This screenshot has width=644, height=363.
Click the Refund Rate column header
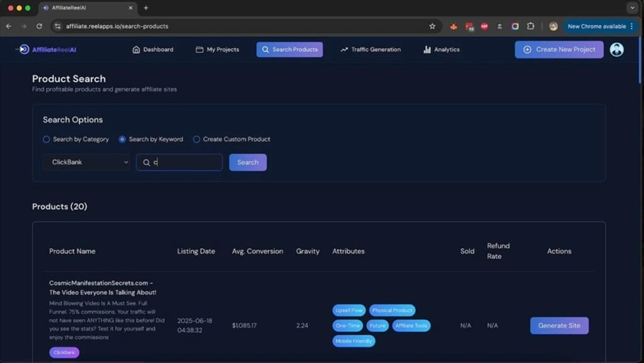(x=498, y=251)
